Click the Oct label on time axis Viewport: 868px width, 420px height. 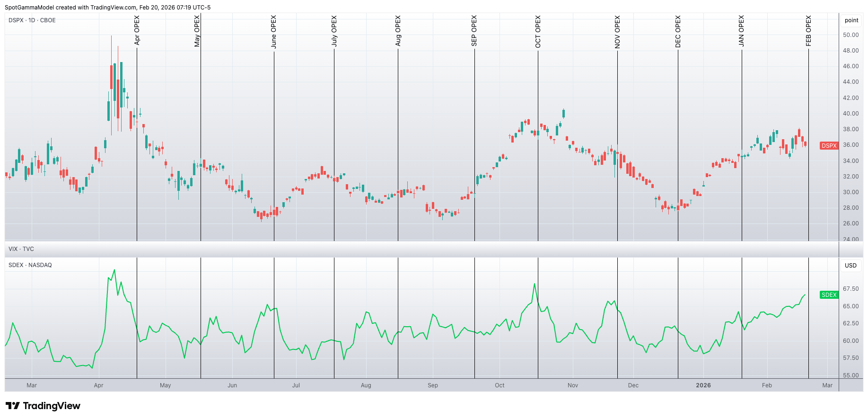tap(500, 385)
